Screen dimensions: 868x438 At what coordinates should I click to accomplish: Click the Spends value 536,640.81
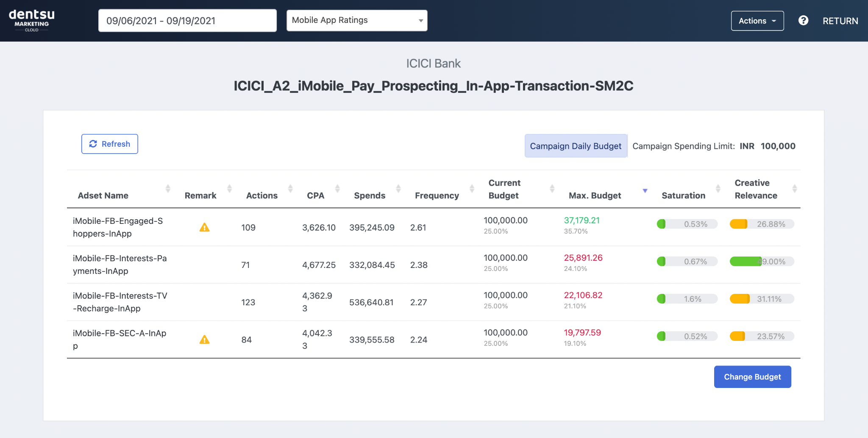pos(371,302)
